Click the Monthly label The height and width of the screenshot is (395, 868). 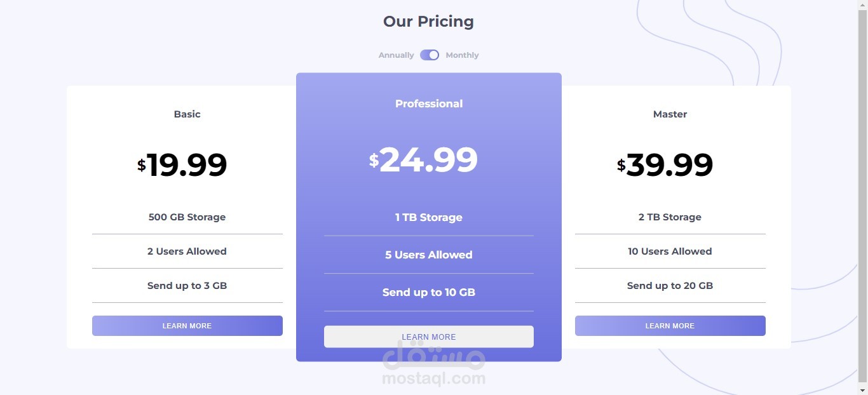coord(462,55)
